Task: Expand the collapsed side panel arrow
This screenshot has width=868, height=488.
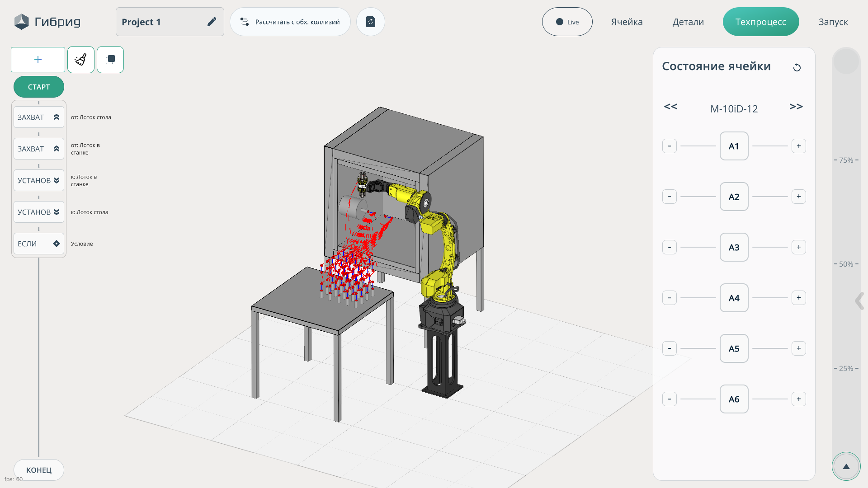Action: pyautogui.click(x=859, y=301)
